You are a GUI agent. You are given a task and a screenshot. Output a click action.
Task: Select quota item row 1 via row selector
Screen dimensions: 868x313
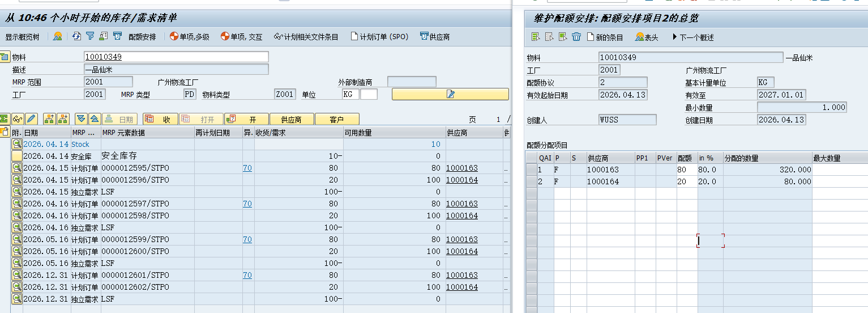click(531, 170)
